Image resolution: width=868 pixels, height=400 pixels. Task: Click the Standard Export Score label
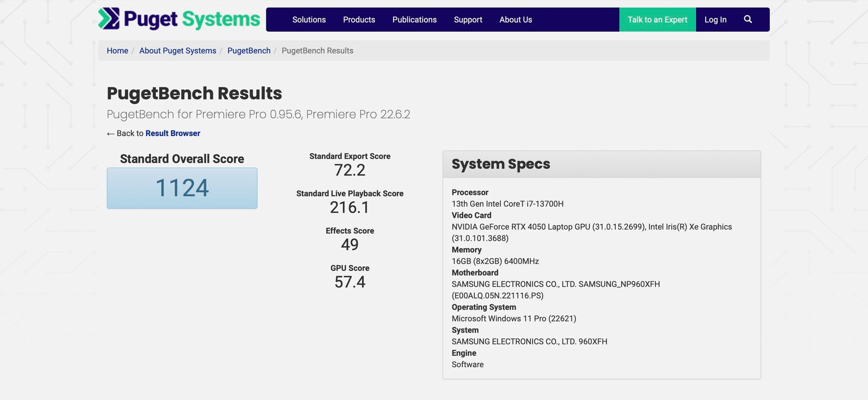(350, 156)
